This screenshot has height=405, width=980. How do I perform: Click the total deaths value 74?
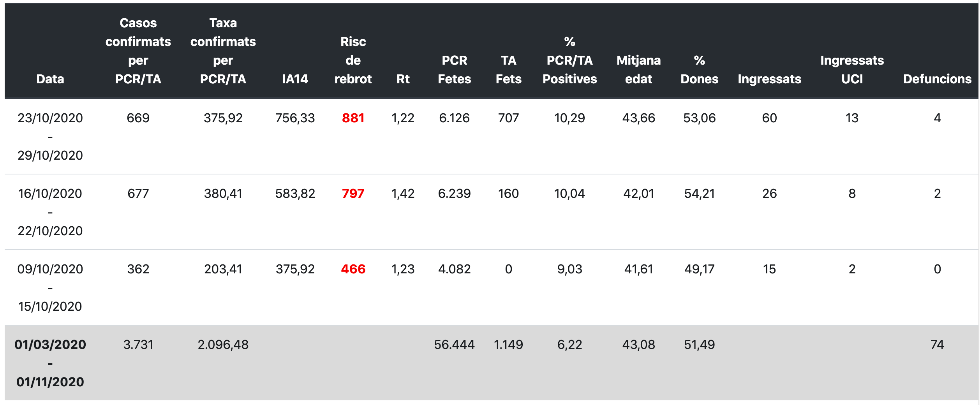937,345
